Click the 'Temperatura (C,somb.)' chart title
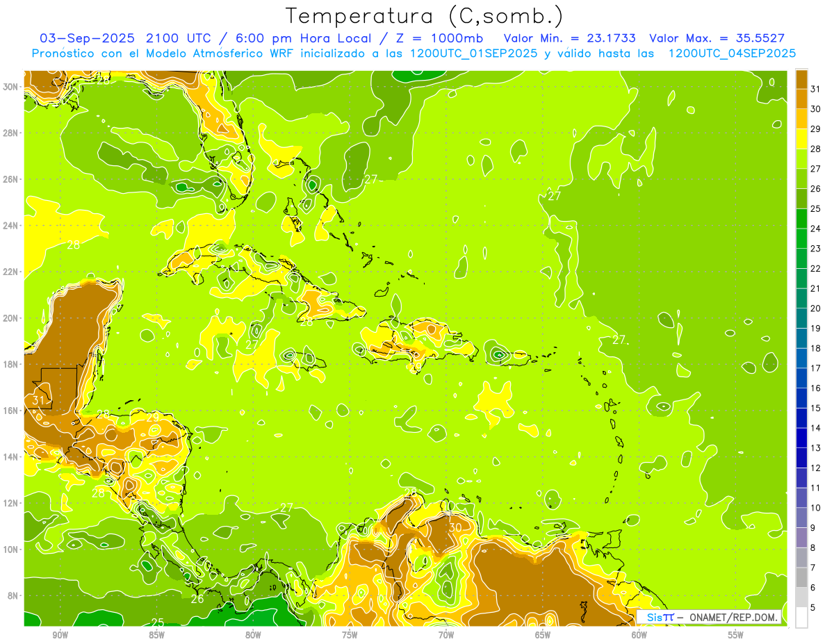The height and width of the screenshot is (644, 834). [x=425, y=16]
